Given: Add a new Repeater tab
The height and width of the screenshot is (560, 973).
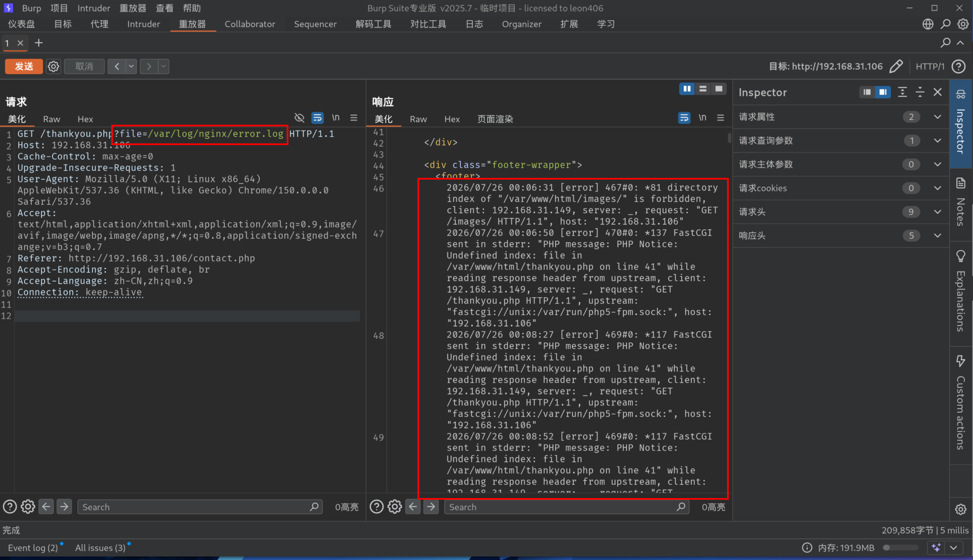Looking at the screenshot, I should [x=38, y=43].
